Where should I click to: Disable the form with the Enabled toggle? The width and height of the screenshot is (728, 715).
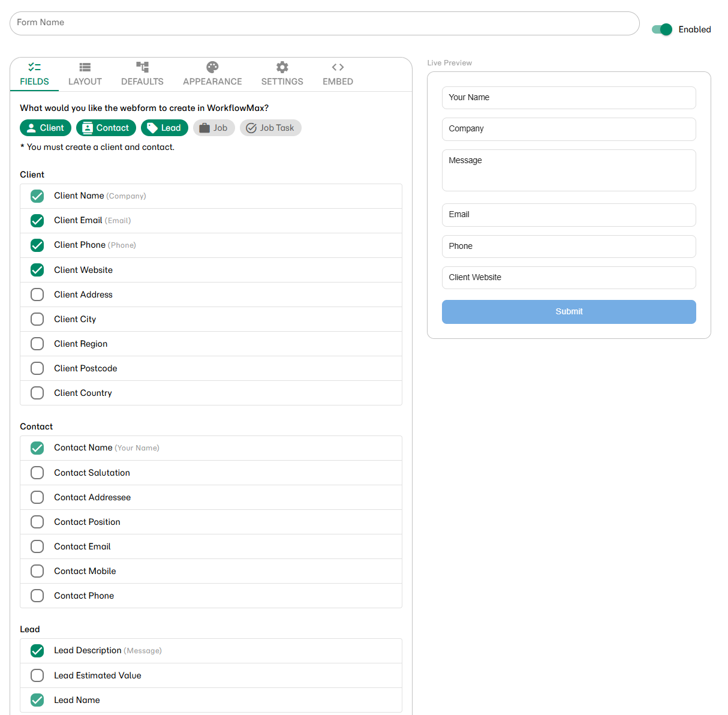[x=661, y=29]
